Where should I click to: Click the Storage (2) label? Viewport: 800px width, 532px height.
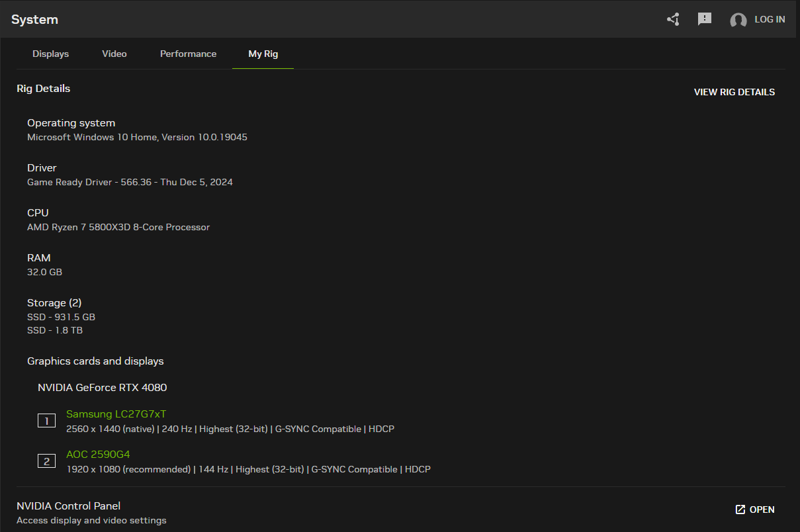54,303
